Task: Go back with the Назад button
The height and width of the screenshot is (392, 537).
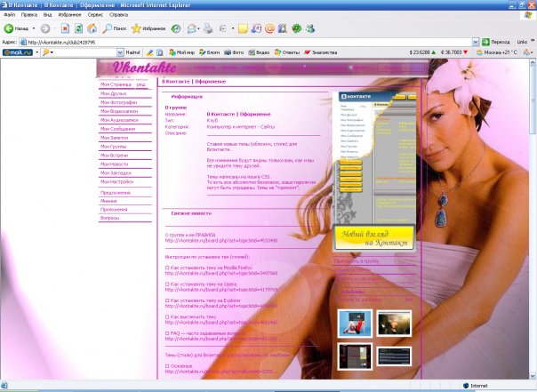Action: [16, 28]
